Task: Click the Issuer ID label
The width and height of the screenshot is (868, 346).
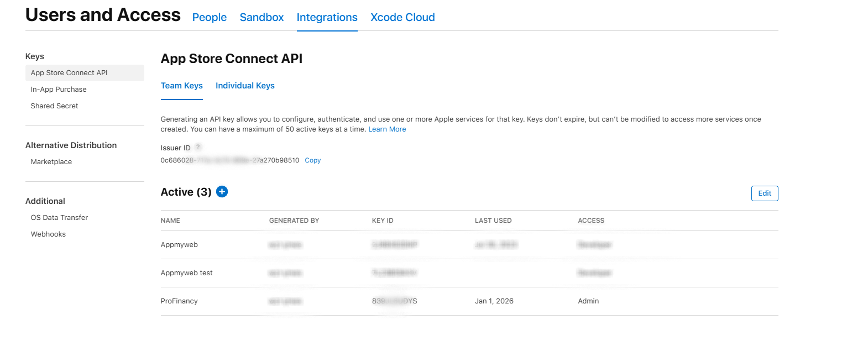Action: pyautogui.click(x=175, y=148)
